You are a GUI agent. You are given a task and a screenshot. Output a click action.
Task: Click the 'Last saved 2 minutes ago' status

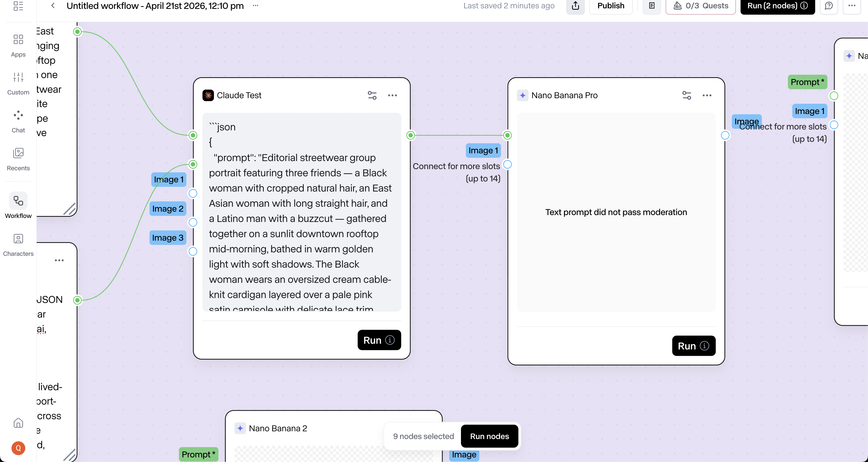[509, 6]
